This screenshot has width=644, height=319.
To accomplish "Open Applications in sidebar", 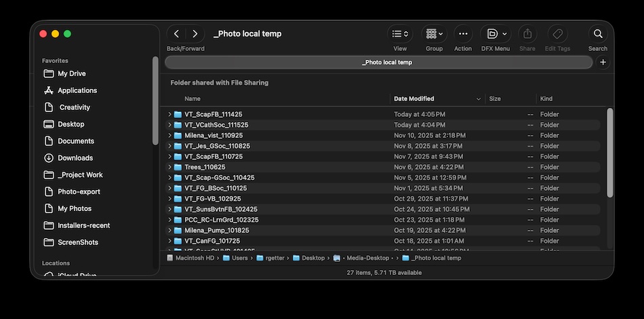I will [x=77, y=90].
